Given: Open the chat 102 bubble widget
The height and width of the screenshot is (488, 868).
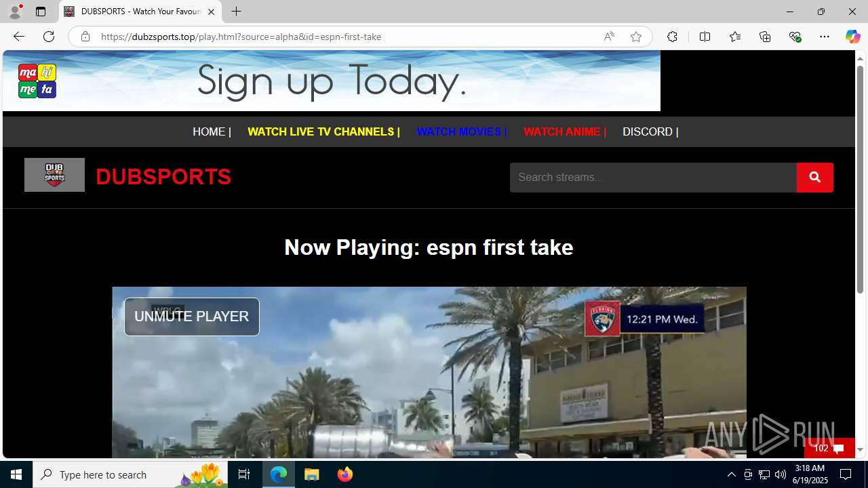Looking at the screenshot, I should [x=829, y=448].
